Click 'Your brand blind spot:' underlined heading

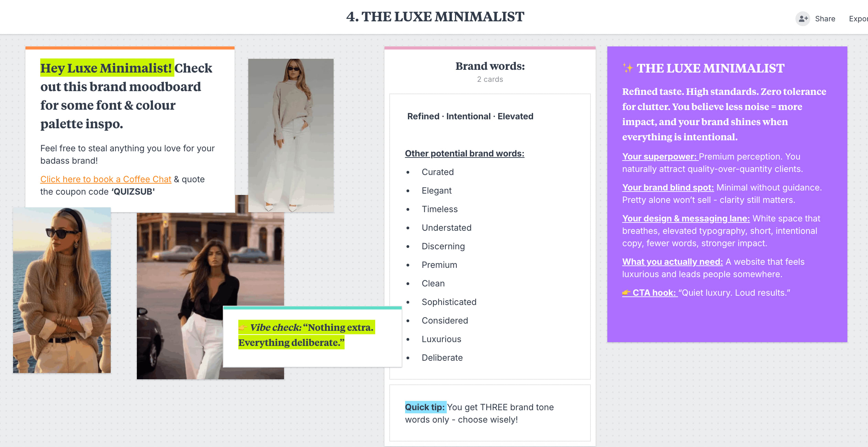(668, 187)
